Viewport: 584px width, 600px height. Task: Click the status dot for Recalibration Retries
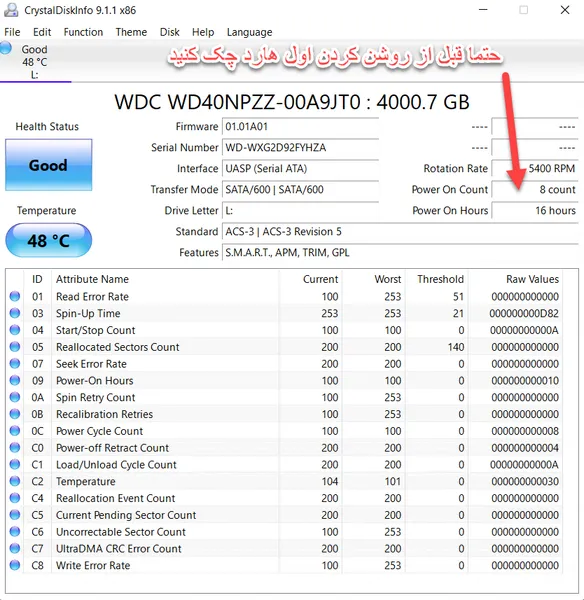pos(15,414)
